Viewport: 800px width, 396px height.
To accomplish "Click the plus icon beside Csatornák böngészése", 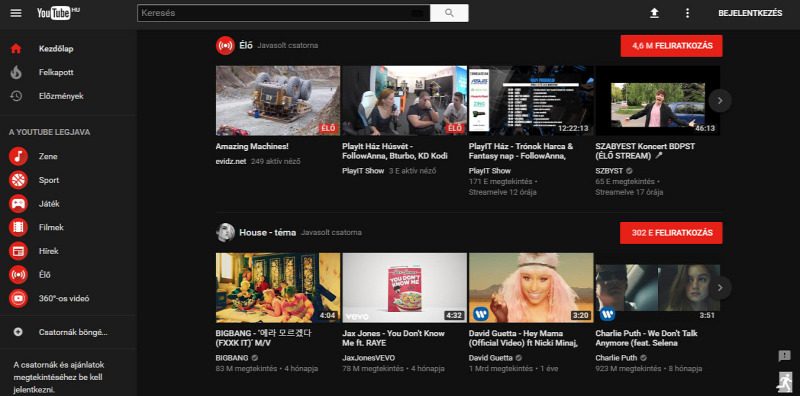I will pos(18,332).
